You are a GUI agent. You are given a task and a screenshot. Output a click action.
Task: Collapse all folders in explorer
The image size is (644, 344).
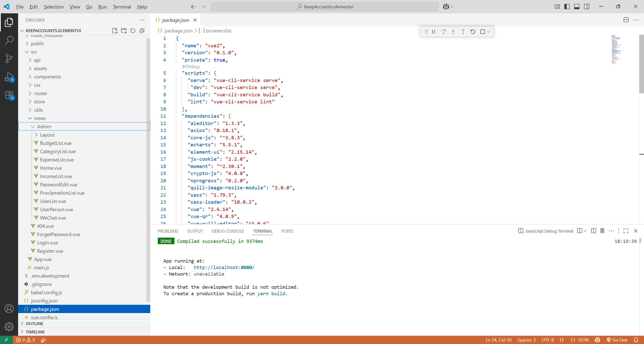(x=142, y=31)
